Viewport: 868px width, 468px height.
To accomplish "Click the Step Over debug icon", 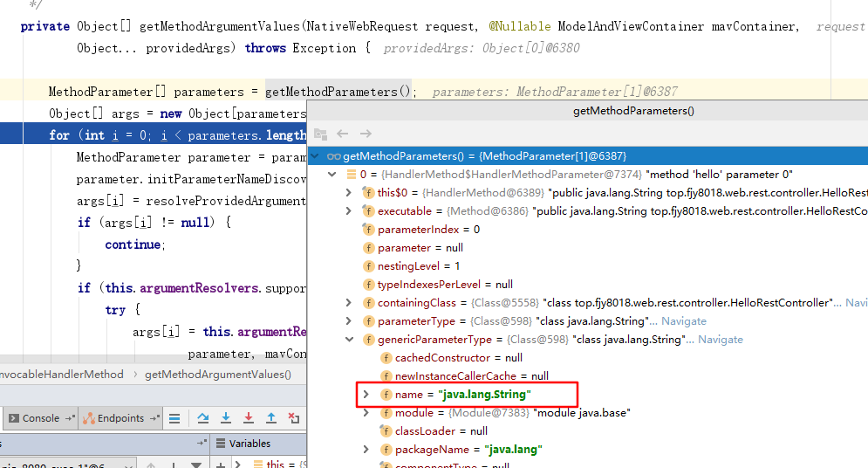I will point(203,418).
